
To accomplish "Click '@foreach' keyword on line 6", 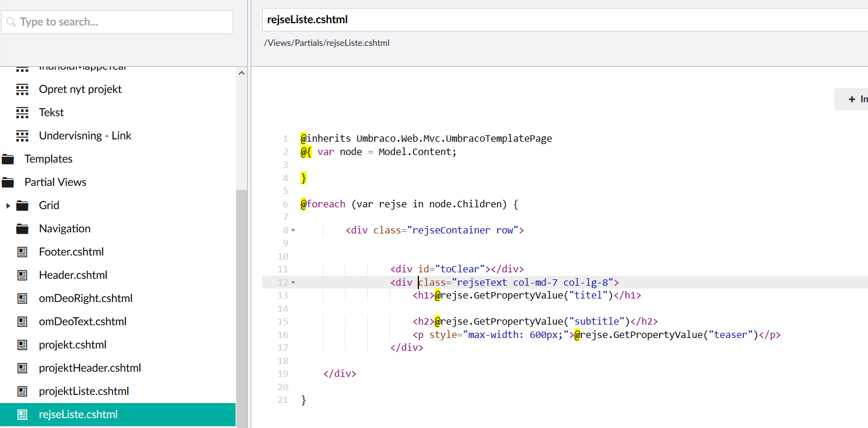I will (x=323, y=204).
